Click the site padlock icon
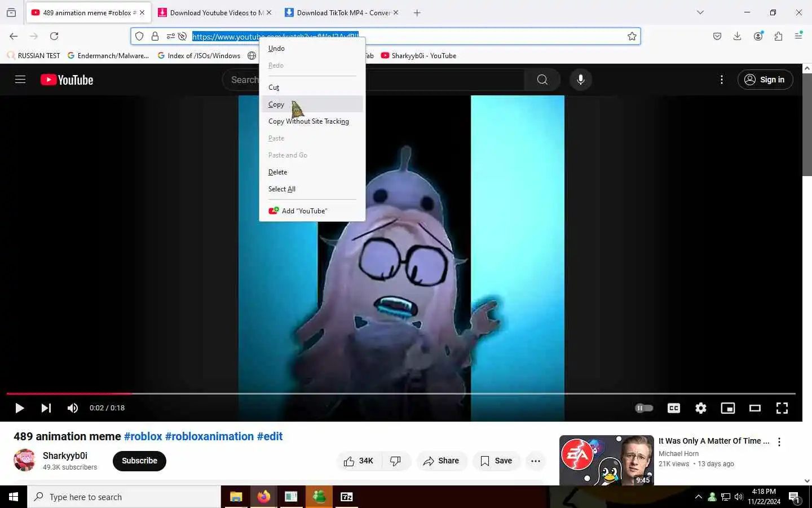The height and width of the screenshot is (508, 812). pos(155,36)
